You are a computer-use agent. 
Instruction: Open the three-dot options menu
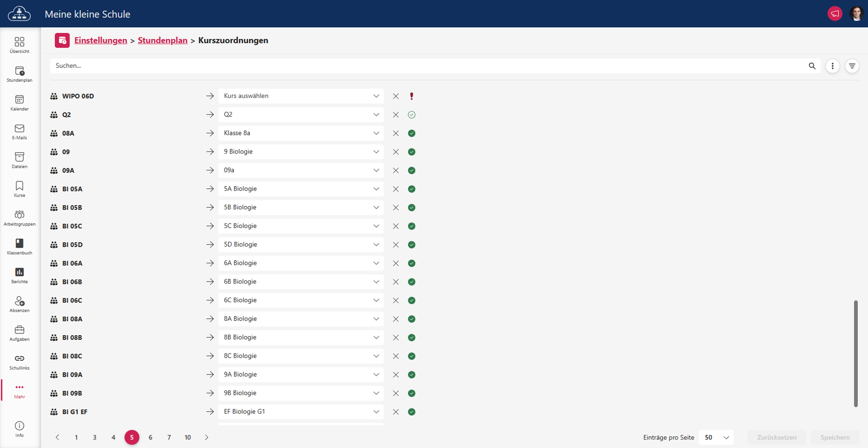click(x=832, y=66)
